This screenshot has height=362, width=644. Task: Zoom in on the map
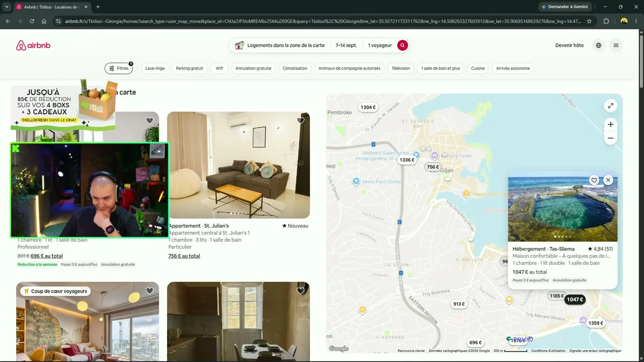[x=610, y=124]
